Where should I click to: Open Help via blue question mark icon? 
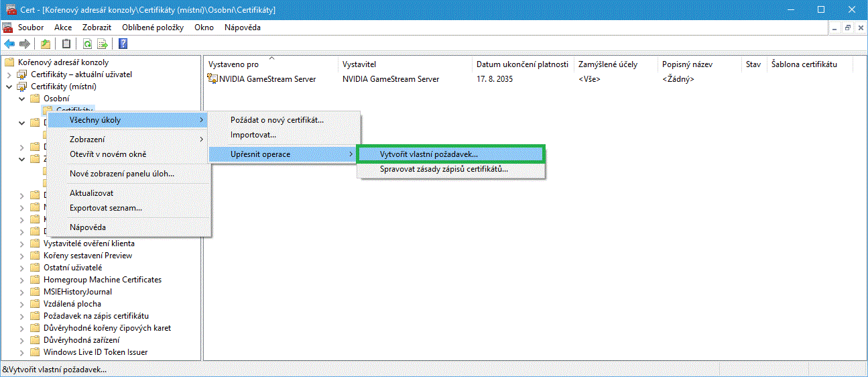coord(123,44)
